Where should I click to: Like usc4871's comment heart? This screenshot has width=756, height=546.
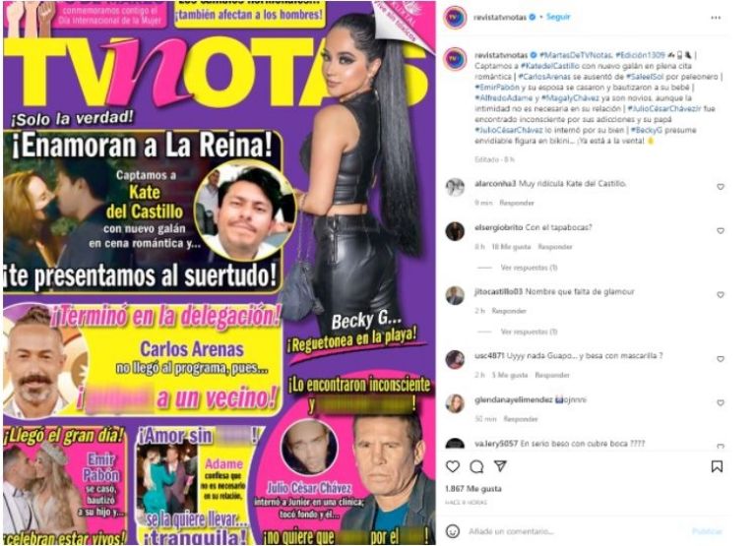coord(721,359)
